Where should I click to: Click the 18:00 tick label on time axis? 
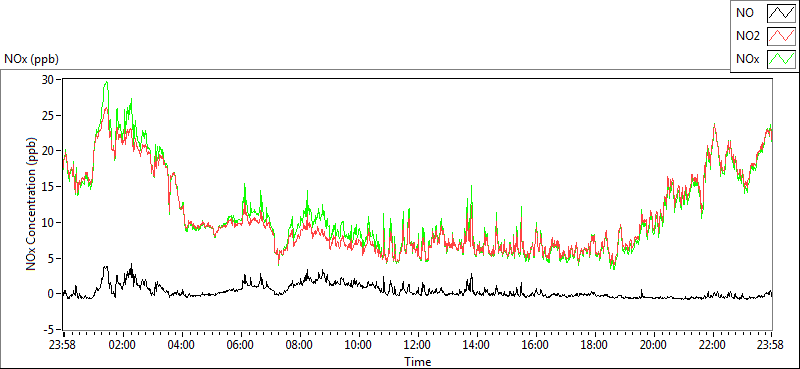pyautogui.click(x=594, y=345)
